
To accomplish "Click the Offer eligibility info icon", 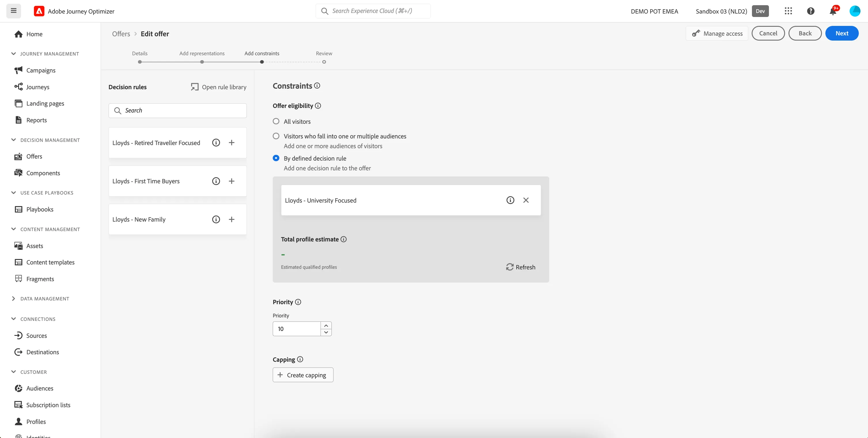I will 318,106.
